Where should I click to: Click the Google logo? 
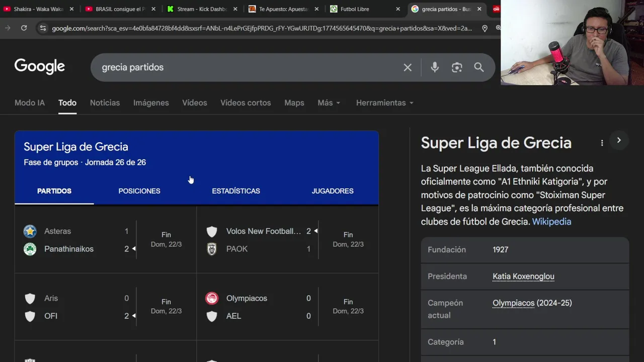(x=40, y=66)
